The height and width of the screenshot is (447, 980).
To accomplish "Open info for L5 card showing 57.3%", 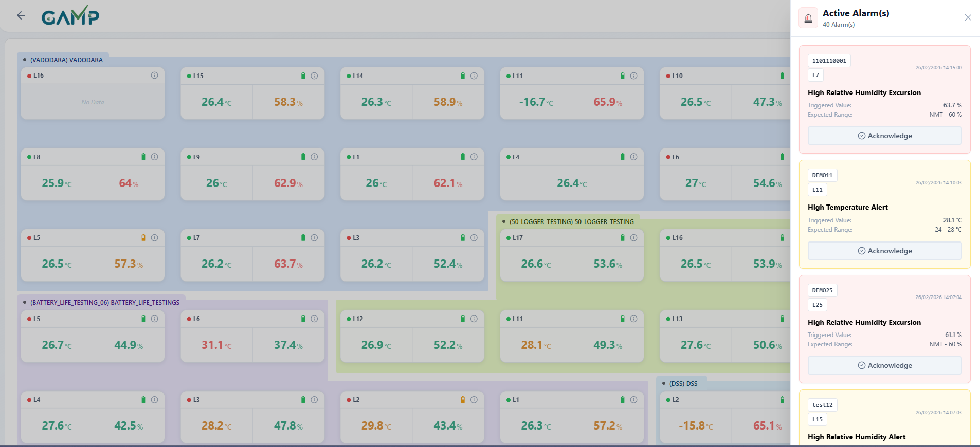I will coord(154,238).
